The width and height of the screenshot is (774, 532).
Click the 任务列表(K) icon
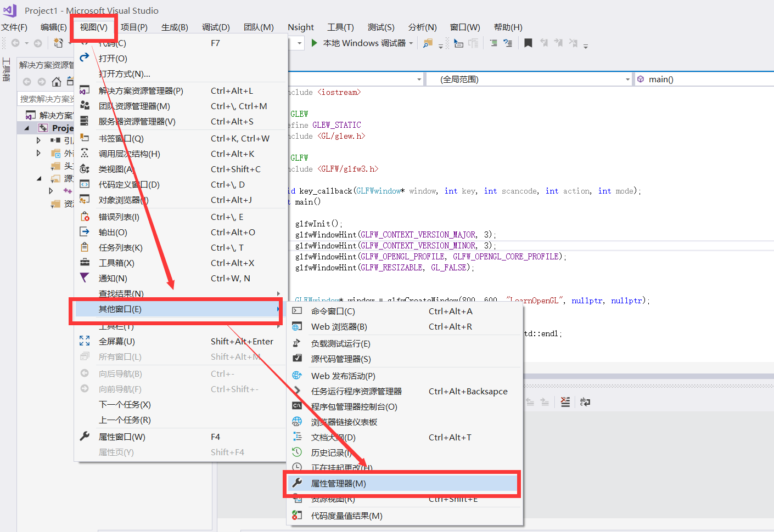[85, 247]
